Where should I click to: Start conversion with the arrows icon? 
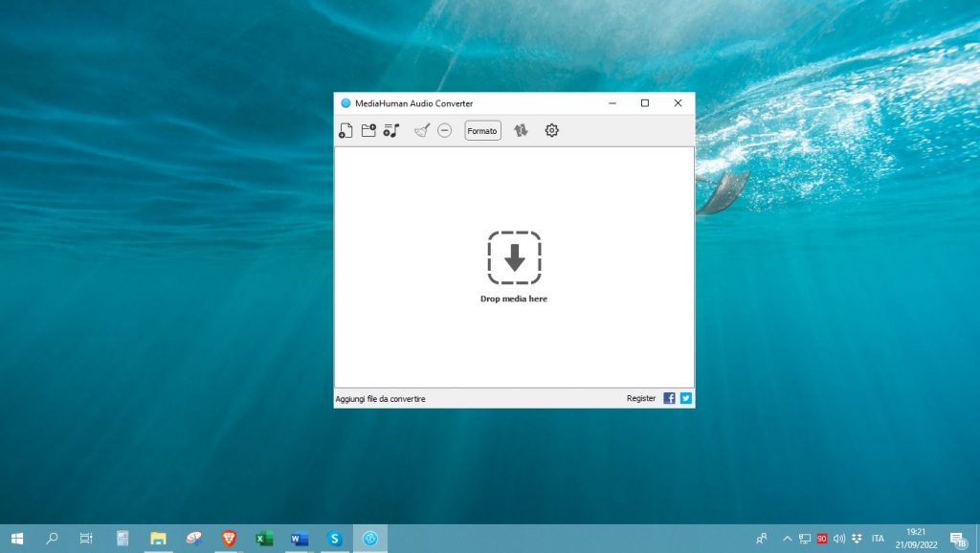coord(521,130)
